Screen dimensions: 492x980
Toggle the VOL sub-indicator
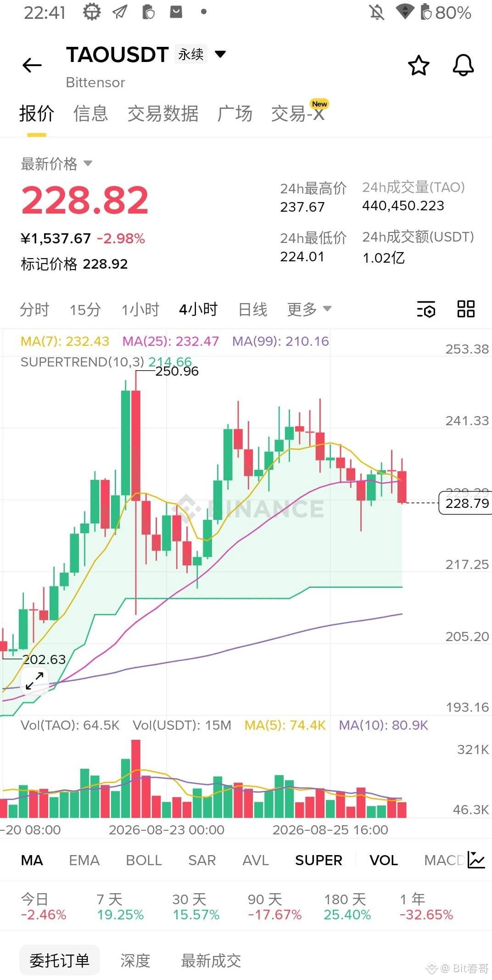384,860
